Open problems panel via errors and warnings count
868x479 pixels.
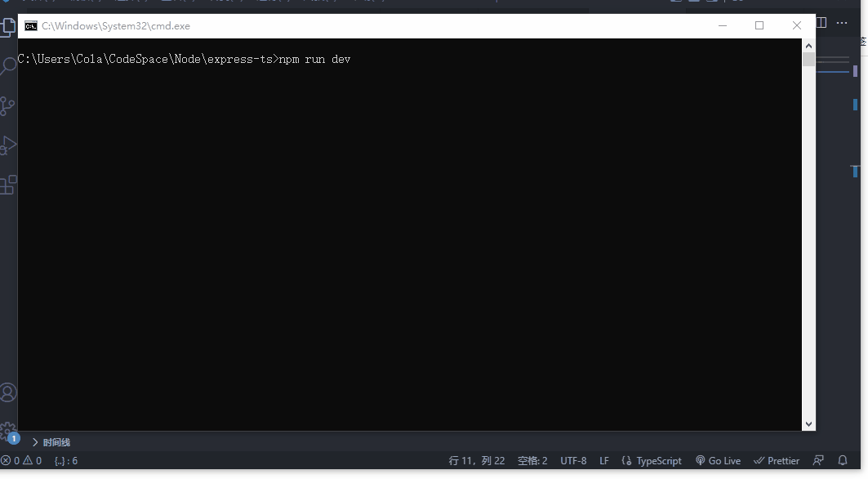coord(21,461)
